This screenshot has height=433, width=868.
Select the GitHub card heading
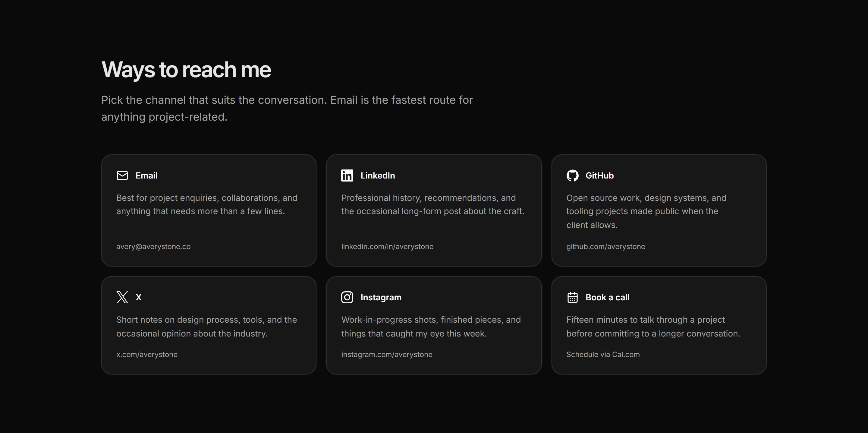599,176
